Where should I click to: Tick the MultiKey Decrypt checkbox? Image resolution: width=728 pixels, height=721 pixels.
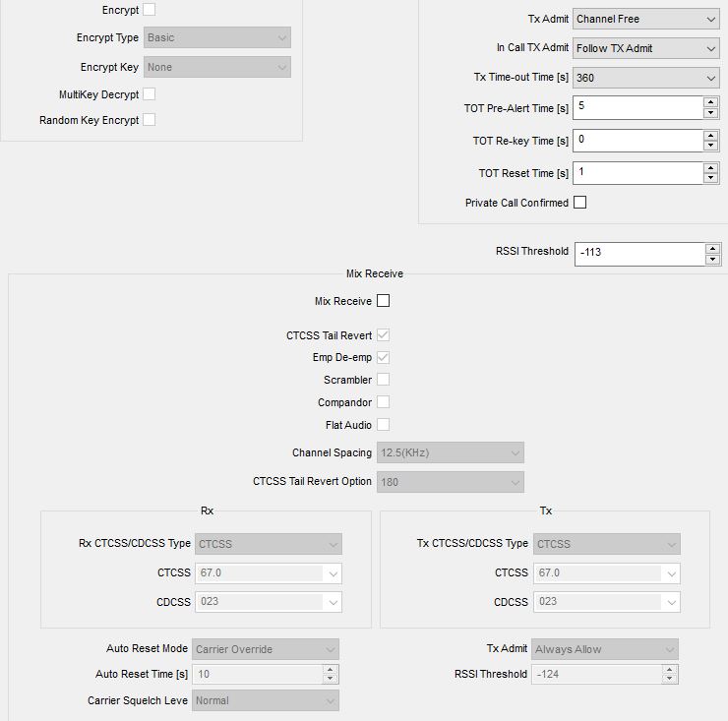click(x=149, y=94)
